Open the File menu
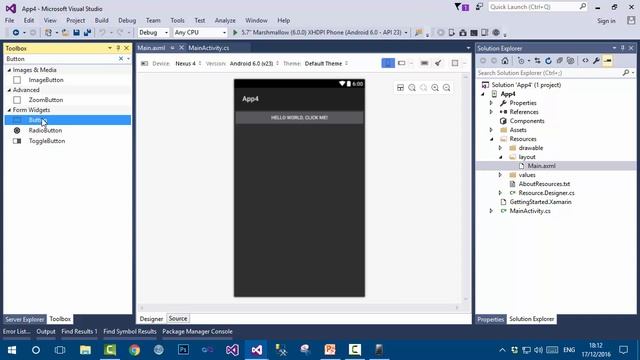 tap(9, 20)
